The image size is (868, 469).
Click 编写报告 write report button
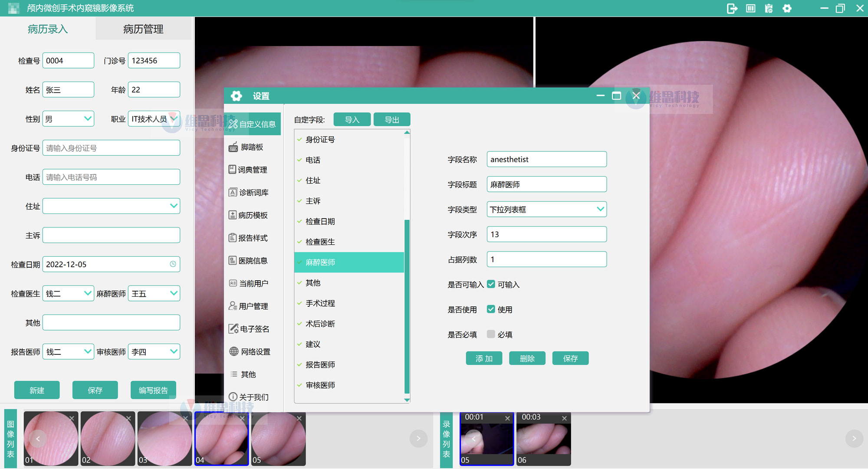click(153, 390)
